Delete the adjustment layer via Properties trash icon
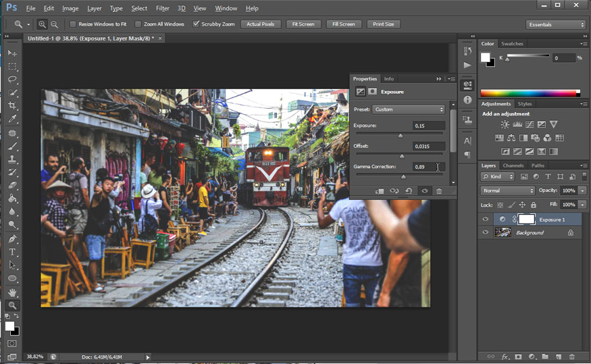591x364 pixels. [x=439, y=191]
